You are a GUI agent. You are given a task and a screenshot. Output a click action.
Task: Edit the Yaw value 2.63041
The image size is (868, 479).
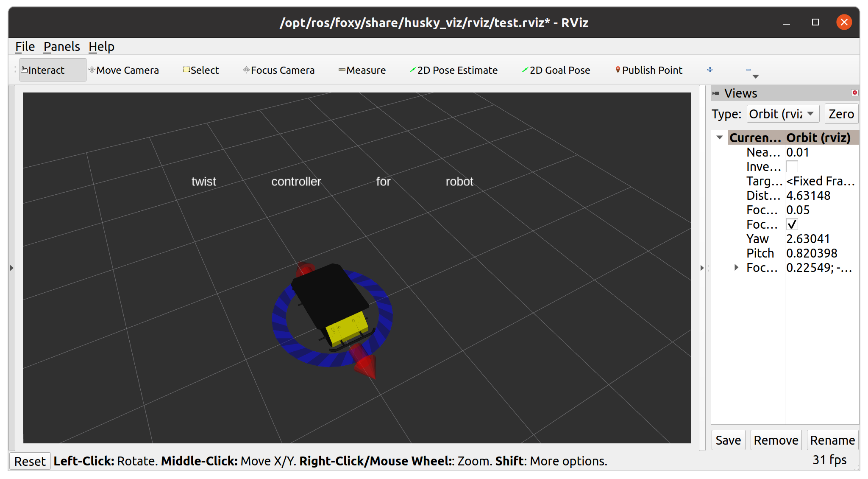click(822, 239)
